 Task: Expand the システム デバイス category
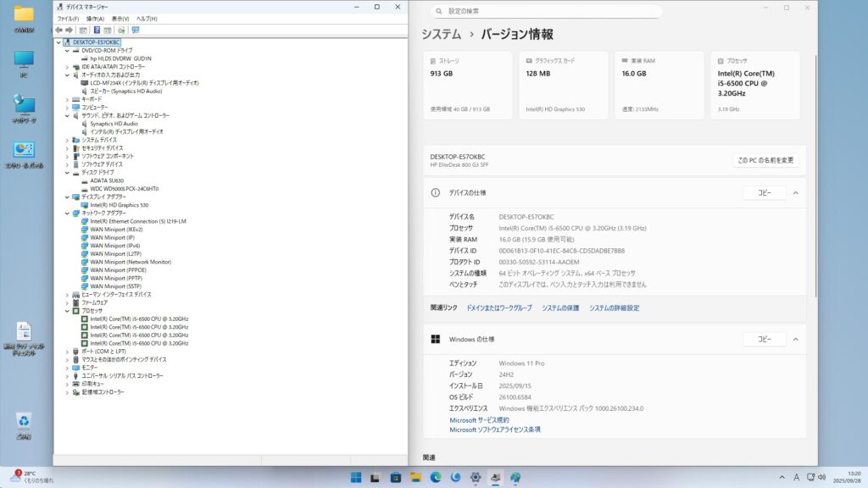[68, 140]
